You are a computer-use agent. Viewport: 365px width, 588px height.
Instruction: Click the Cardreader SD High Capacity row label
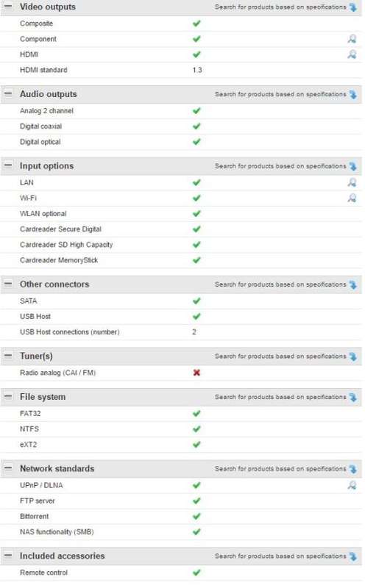coord(66,245)
